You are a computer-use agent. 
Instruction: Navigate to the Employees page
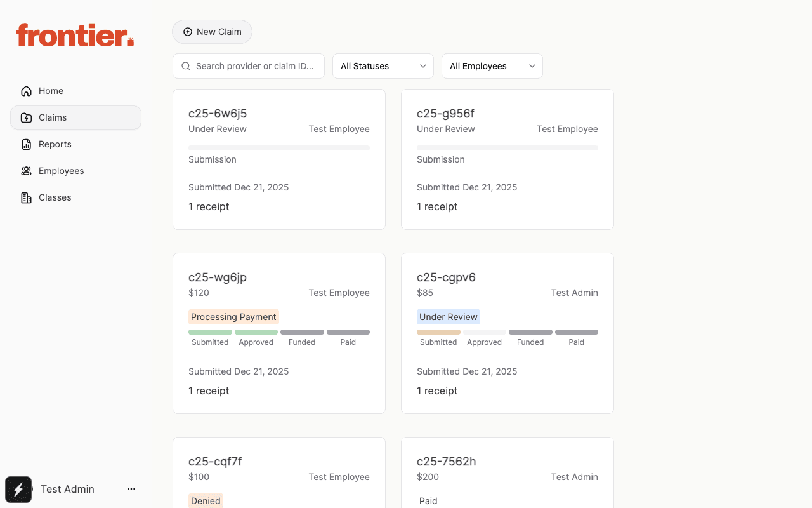click(61, 171)
